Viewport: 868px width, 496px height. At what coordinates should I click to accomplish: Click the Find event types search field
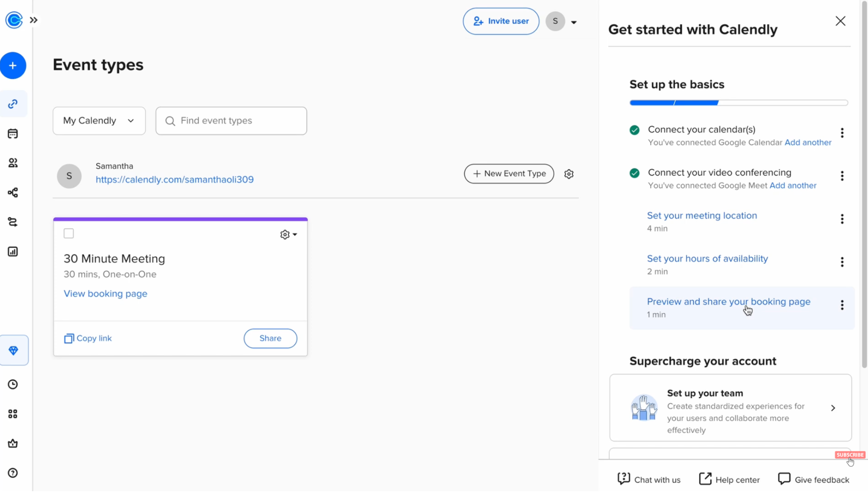[231, 121]
